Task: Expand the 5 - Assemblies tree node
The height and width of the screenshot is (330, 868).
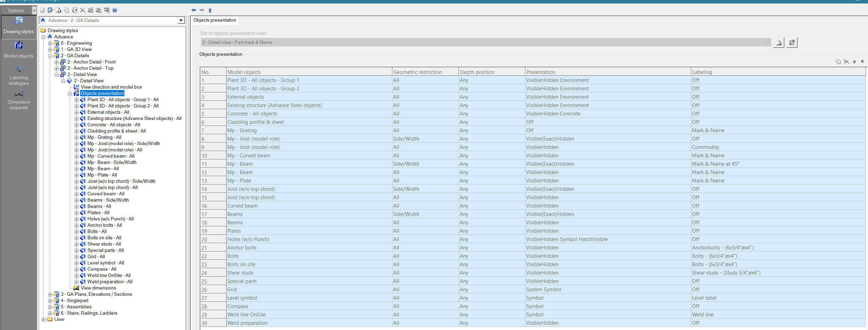Action: tap(50, 307)
